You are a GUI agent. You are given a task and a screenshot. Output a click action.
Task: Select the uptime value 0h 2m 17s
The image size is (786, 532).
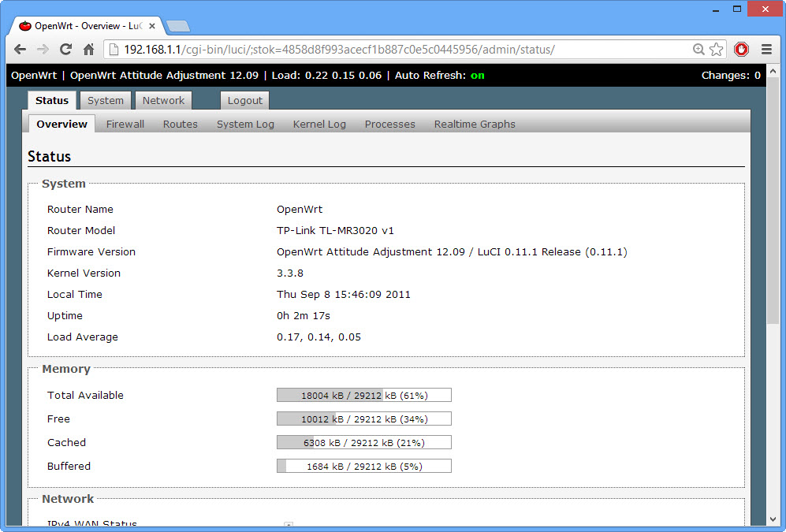point(304,315)
